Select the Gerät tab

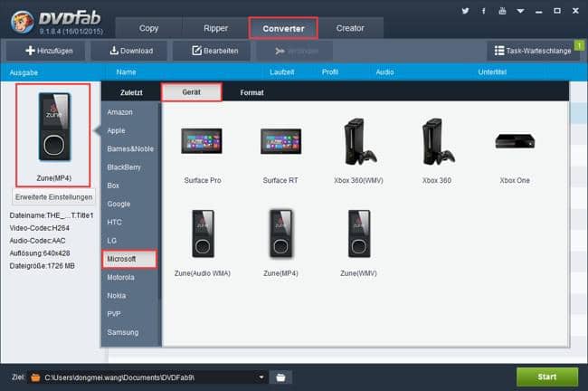(x=191, y=92)
